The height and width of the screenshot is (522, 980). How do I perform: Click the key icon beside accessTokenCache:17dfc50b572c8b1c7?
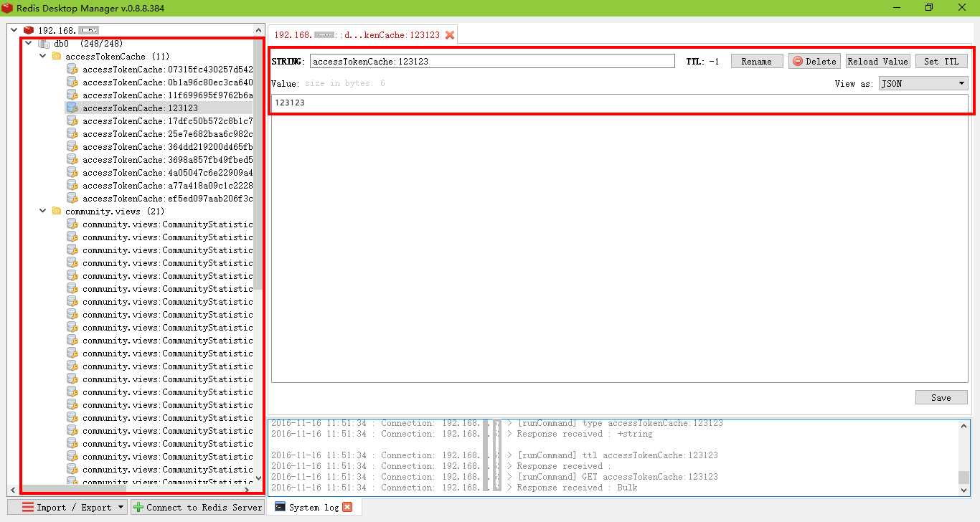tap(72, 121)
